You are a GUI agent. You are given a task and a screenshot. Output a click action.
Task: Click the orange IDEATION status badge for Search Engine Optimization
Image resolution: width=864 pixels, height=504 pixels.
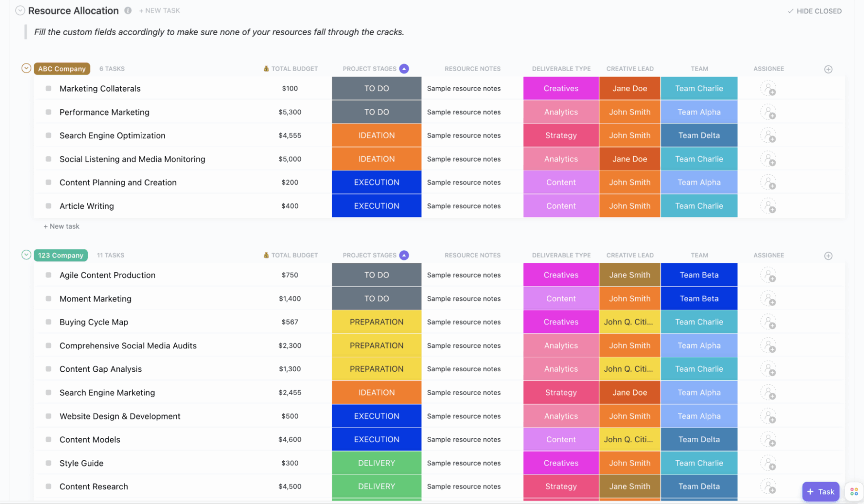point(376,135)
